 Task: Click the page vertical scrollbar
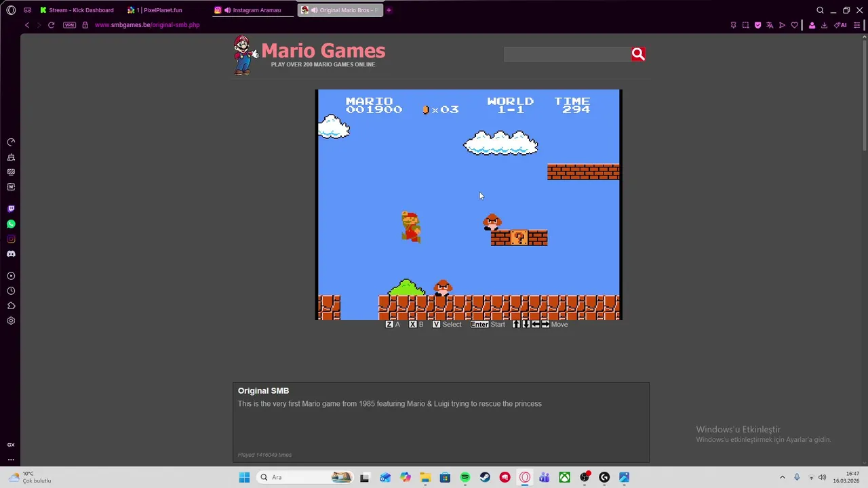pos(865,95)
